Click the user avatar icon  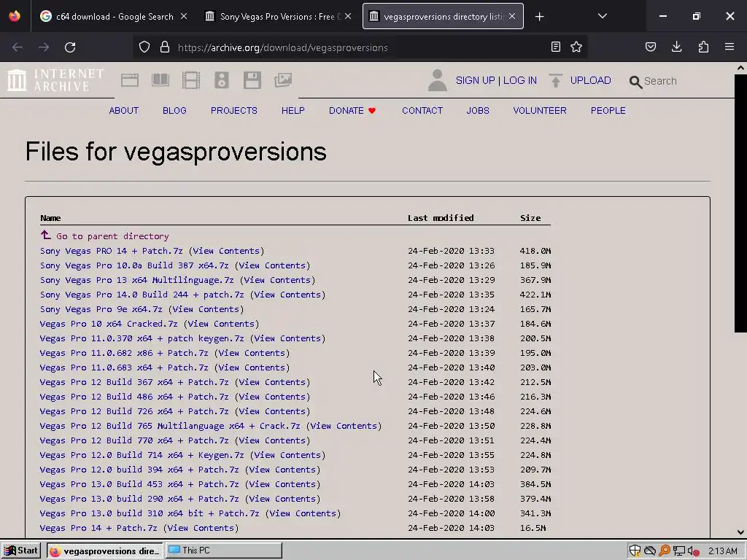point(437,80)
